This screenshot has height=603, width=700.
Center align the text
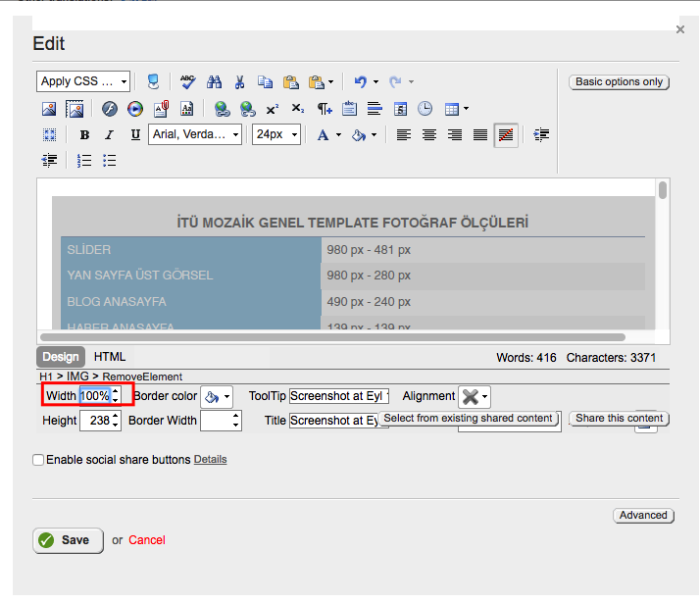[x=429, y=134]
